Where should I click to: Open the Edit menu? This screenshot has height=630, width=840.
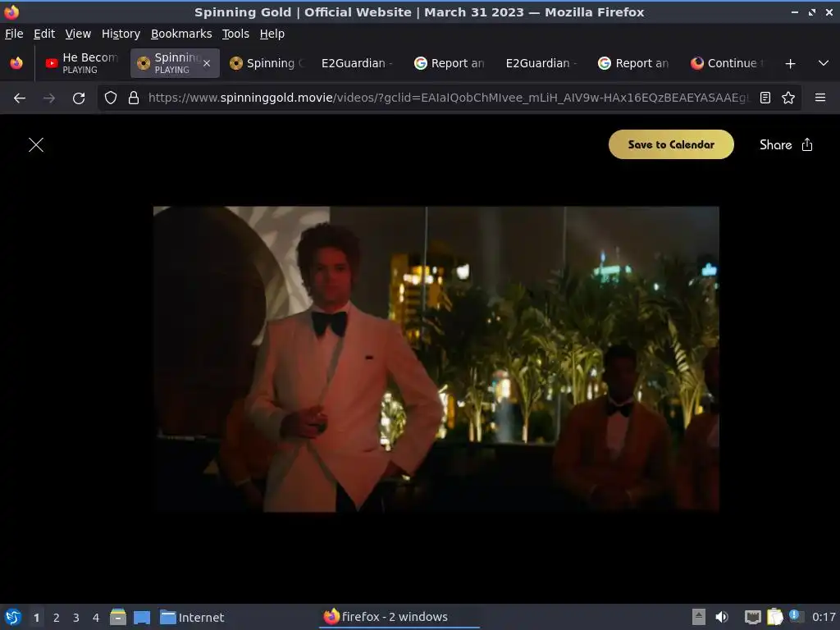pyautogui.click(x=44, y=34)
